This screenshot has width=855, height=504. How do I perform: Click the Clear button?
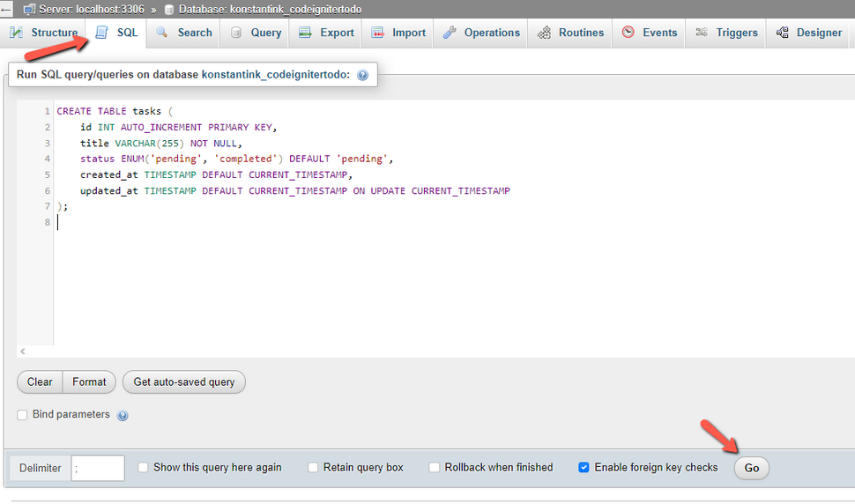click(40, 382)
